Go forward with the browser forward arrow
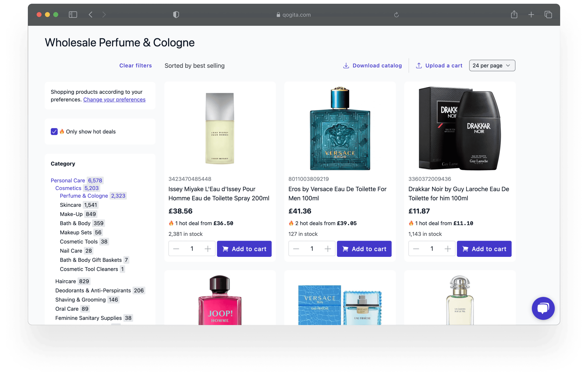 coord(104,15)
